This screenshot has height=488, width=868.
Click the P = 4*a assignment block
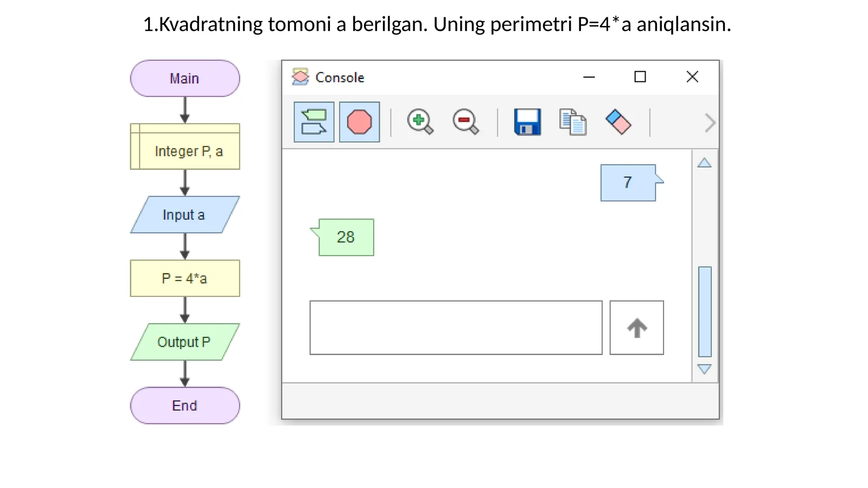pos(184,278)
